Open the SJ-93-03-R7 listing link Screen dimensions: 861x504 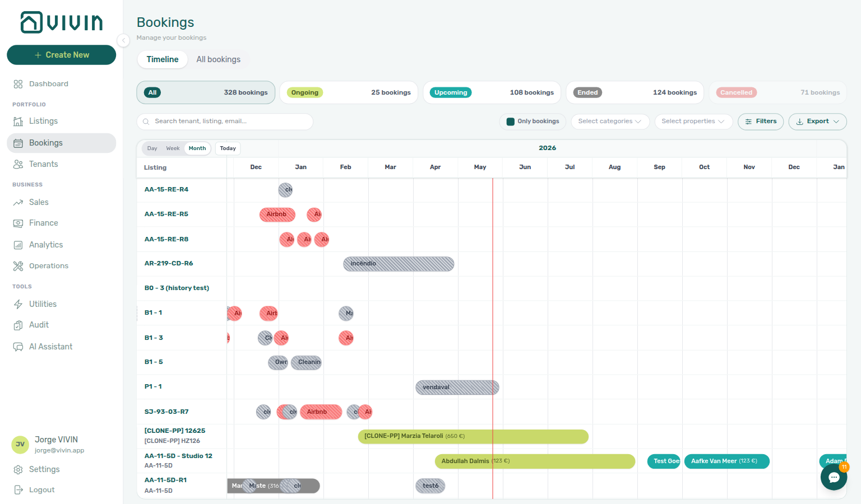(166, 412)
